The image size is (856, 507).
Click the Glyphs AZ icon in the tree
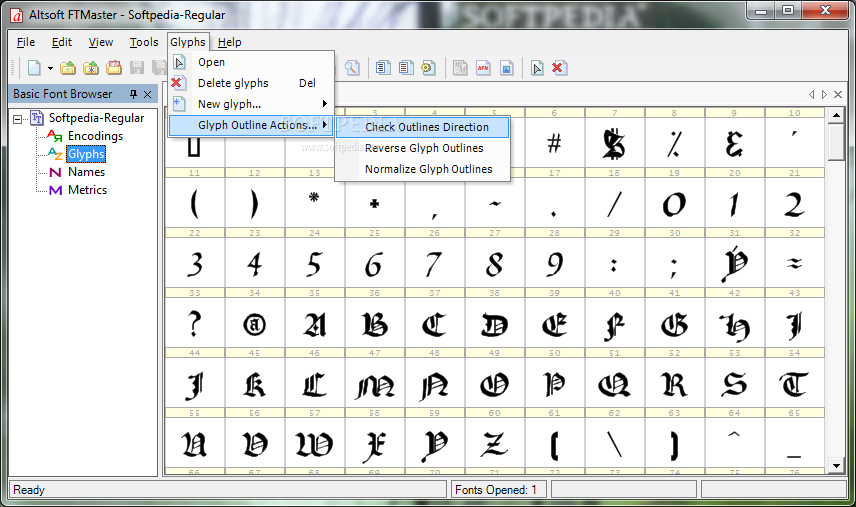point(55,153)
